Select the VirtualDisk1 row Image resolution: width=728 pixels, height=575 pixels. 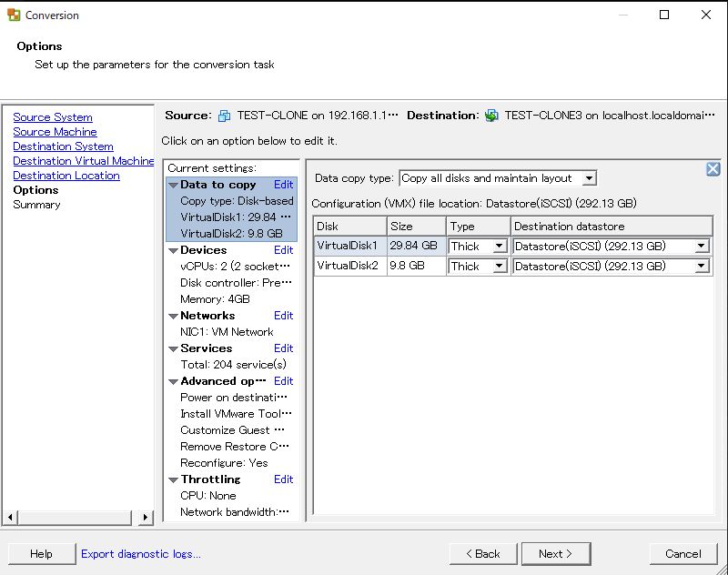click(513, 246)
